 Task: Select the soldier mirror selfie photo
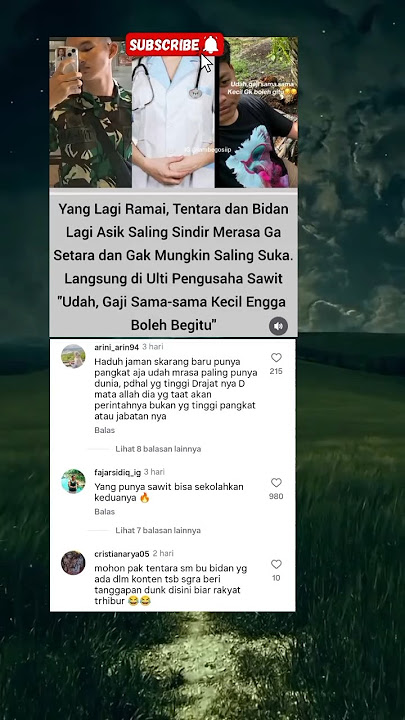[x=90, y=112]
